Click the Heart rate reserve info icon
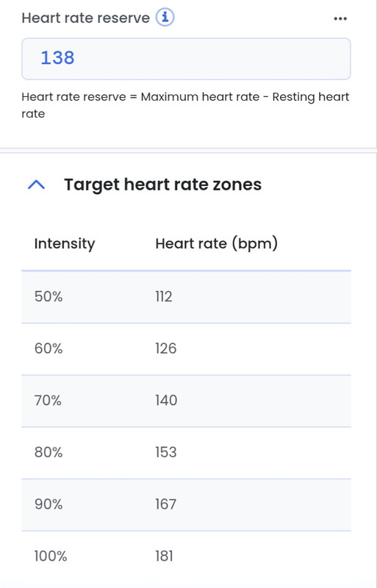The image size is (377, 588). [x=165, y=18]
